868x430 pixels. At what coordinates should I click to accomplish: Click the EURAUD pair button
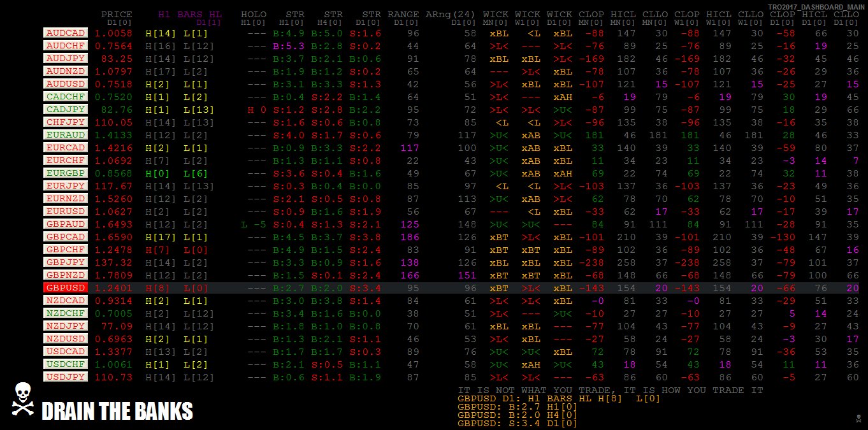(66, 134)
